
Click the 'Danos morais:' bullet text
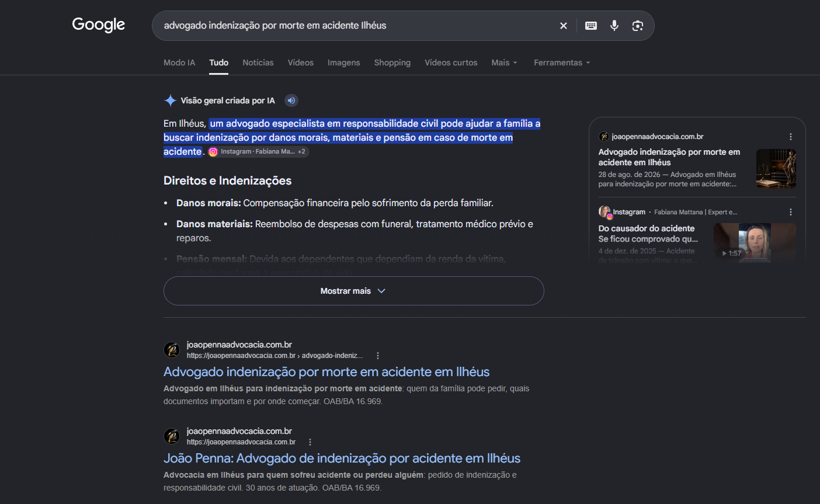click(x=209, y=203)
